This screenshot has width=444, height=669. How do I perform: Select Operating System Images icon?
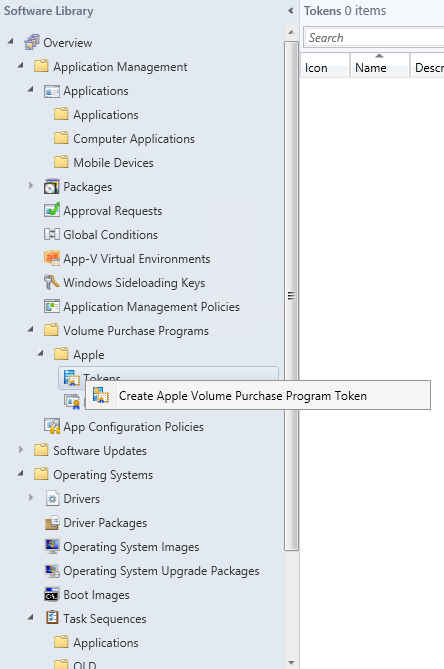pyautogui.click(x=52, y=547)
